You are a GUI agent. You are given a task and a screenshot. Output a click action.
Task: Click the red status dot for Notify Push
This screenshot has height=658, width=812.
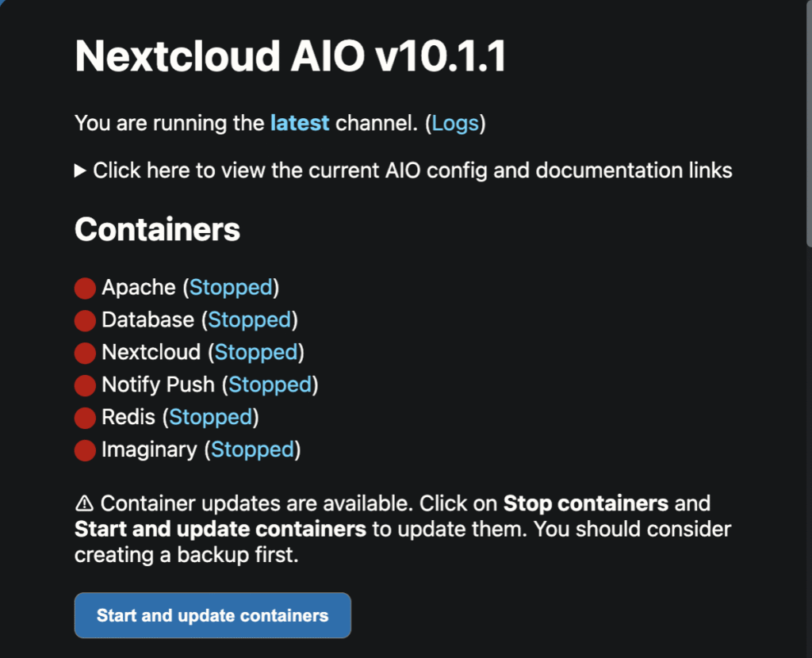point(85,386)
